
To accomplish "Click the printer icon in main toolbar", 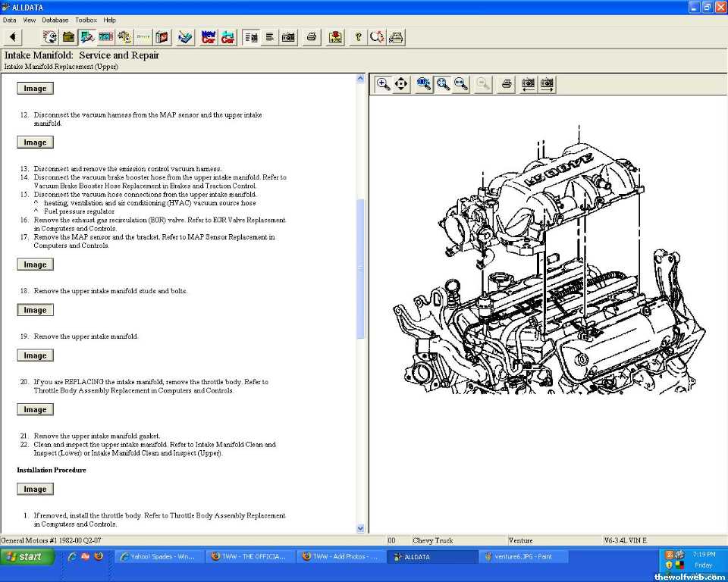I will tap(312, 37).
